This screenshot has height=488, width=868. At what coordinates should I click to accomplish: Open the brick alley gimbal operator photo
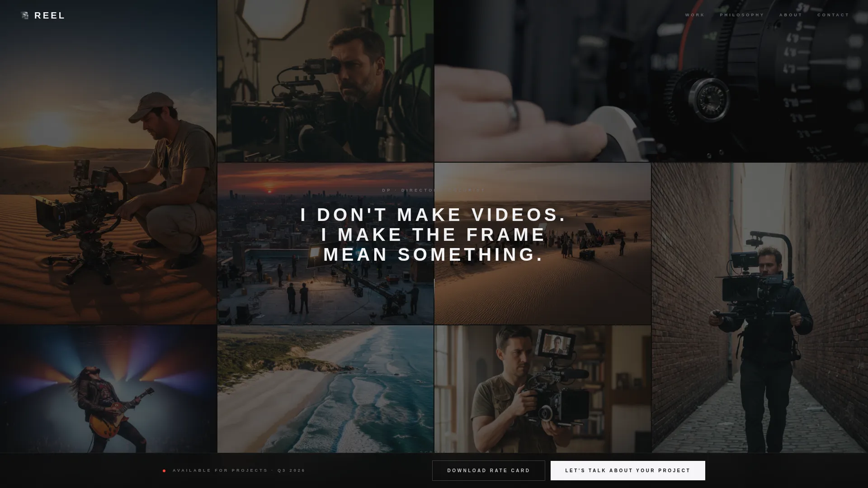(x=759, y=308)
